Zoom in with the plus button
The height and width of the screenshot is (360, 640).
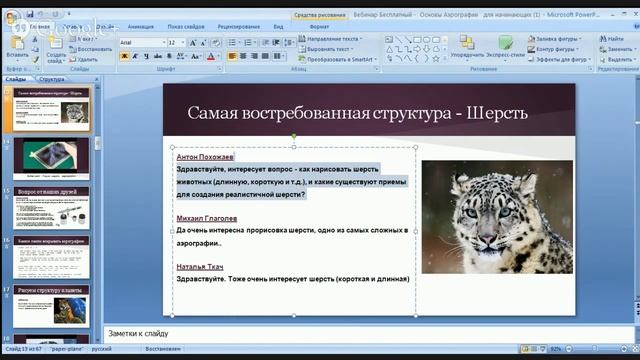coord(624,349)
